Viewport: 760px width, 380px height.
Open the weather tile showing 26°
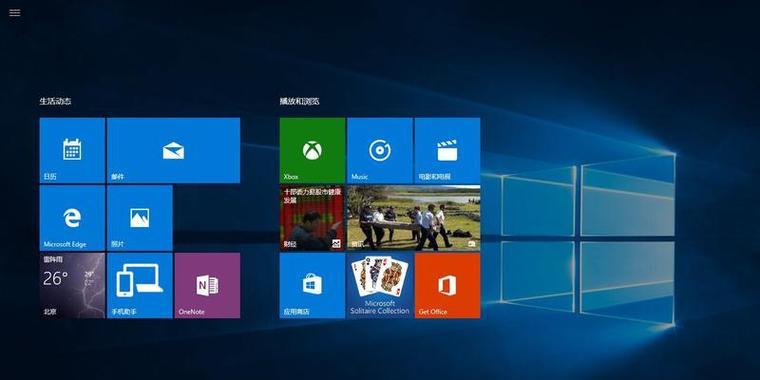pyautogui.click(x=72, y=285)
